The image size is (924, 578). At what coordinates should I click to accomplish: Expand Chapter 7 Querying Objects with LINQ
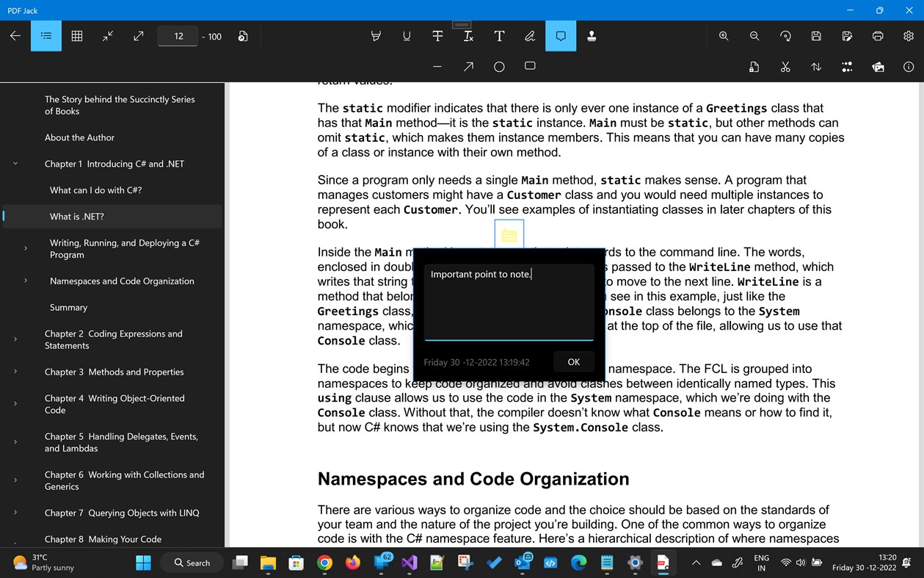15,512
